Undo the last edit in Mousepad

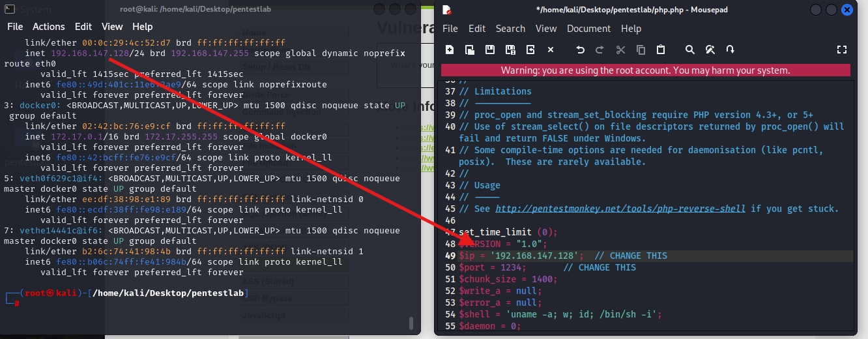tap(580, 50)
